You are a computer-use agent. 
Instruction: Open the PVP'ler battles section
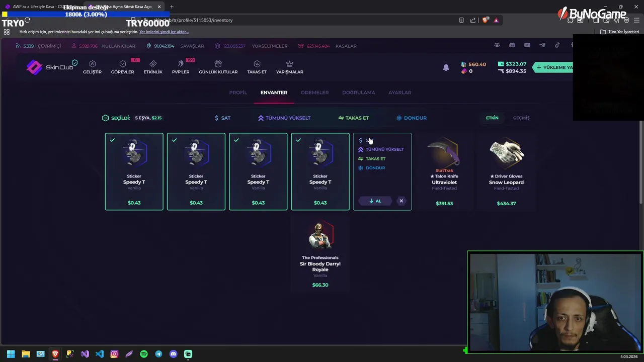tap(181, 67)
